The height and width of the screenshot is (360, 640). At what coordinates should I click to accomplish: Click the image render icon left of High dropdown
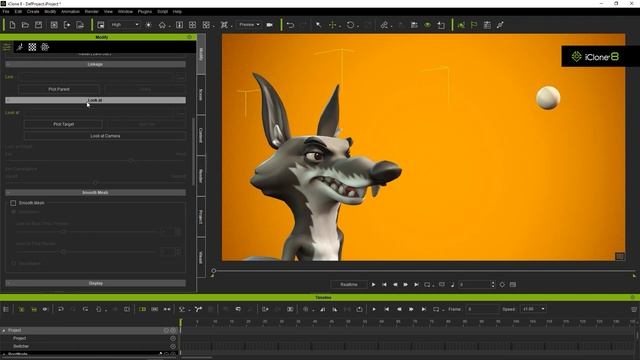(x=100, y=25)
